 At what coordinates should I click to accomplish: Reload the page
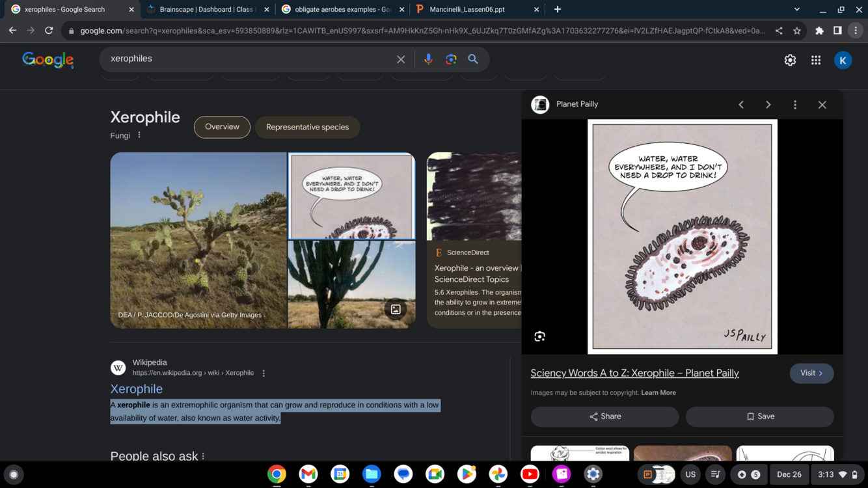(49, 30)
